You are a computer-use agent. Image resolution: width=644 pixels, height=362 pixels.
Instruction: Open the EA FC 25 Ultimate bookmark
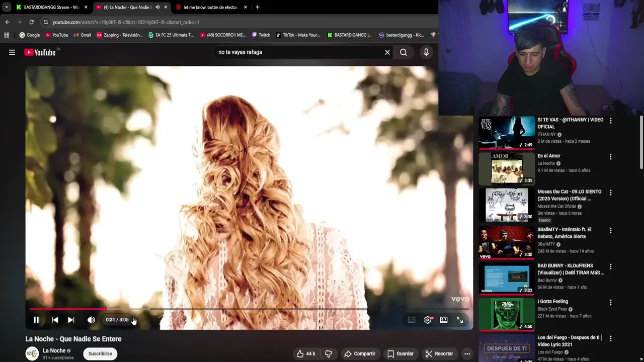(171, 35)
